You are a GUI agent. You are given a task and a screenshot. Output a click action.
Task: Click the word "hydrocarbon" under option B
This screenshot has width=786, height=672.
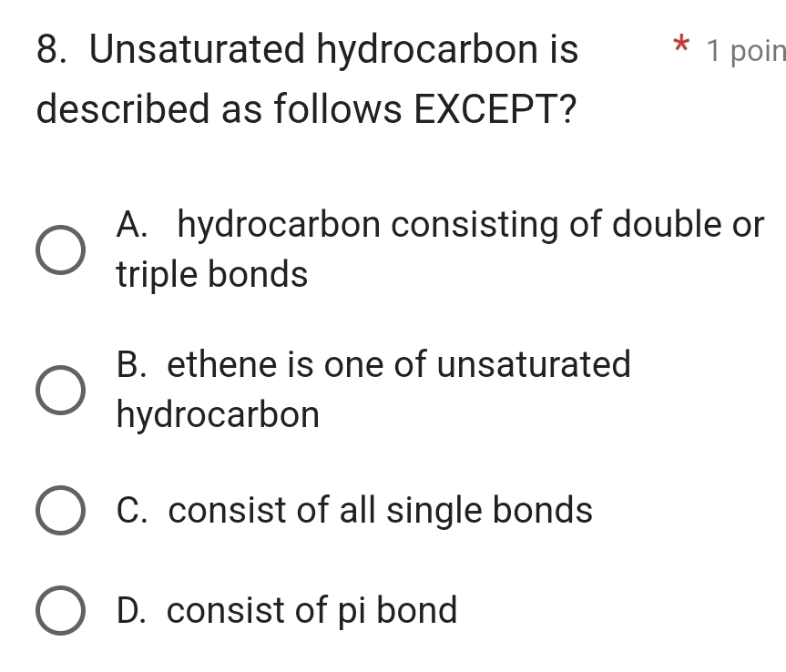tap(219, 416)
